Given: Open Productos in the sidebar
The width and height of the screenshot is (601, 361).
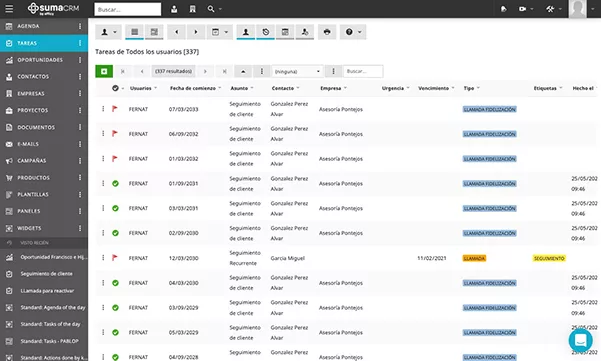Looking at the screenshot, I should (33, 177).
